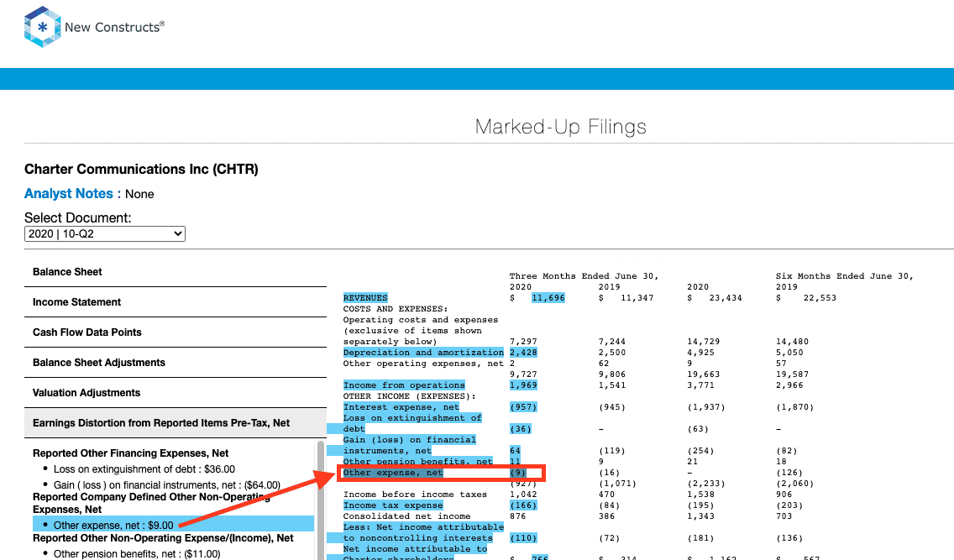Select Earnings Distortion from Reported Items section
954x560 pixels.
point(176,423)
